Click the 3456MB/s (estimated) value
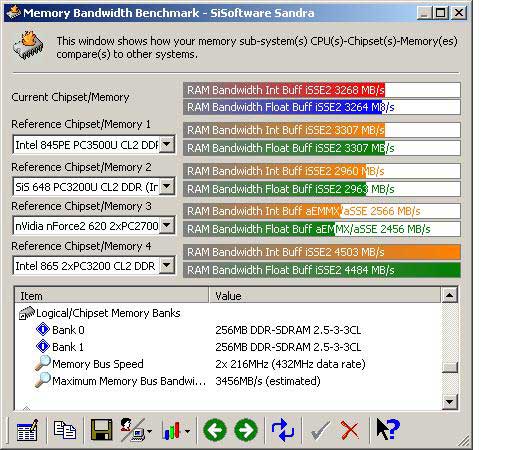The height and width of the screenshot is (450, 512). click(268, 381)
